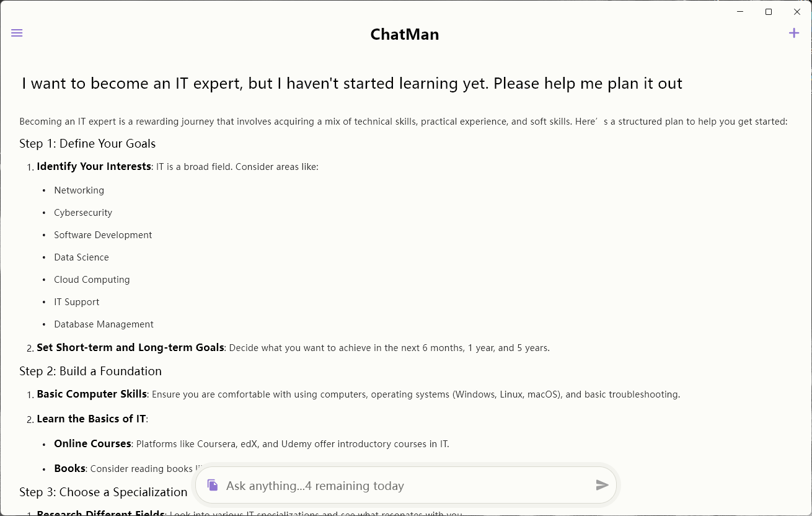This screenshot has width=812, height=516.
Task: Open the hamburger sidebar menu
Action: pyautogui.click(x=17, y=33)
